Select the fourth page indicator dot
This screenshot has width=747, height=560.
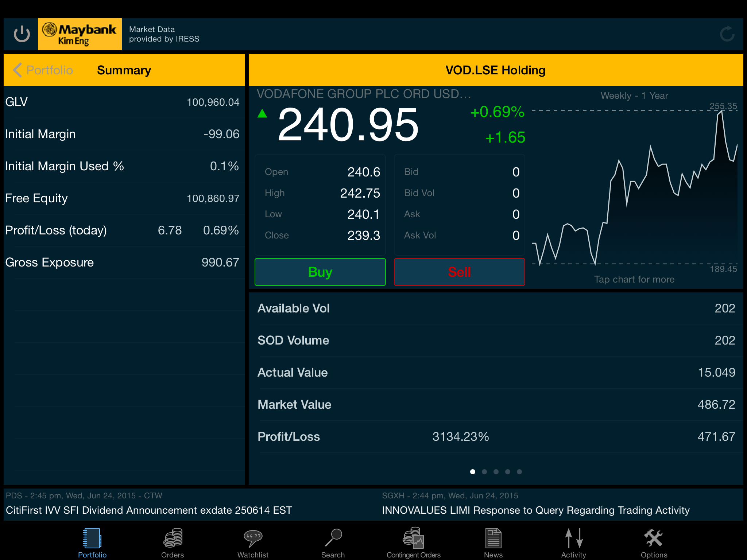coord(508,472)
